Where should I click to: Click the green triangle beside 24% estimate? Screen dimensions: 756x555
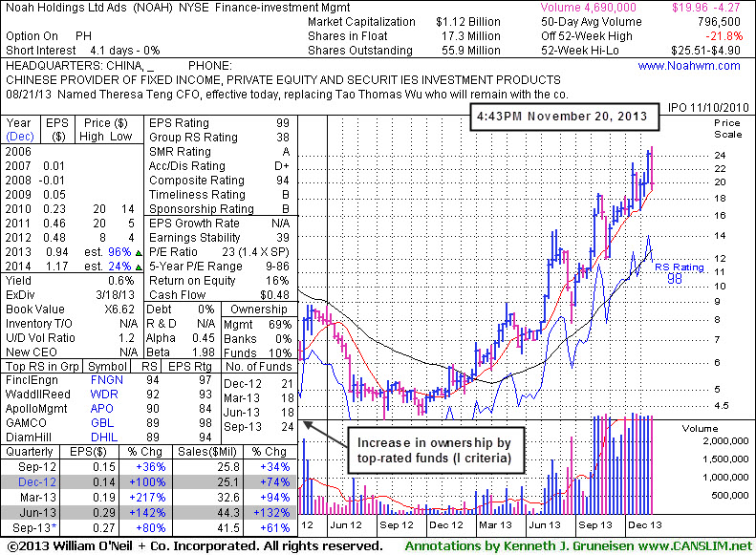pyautogui.click(x=139, y=267)
